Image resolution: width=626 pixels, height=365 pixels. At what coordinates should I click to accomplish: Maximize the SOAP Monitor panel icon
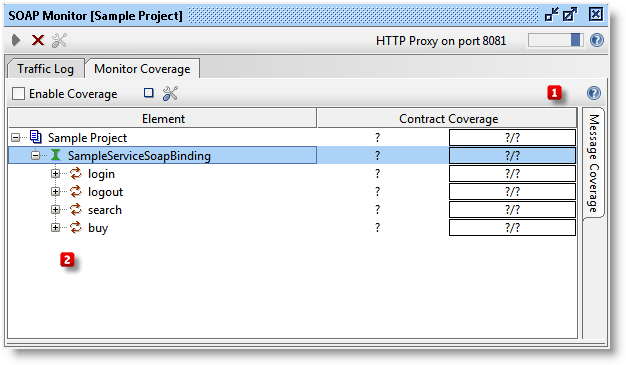pos(570,15)
